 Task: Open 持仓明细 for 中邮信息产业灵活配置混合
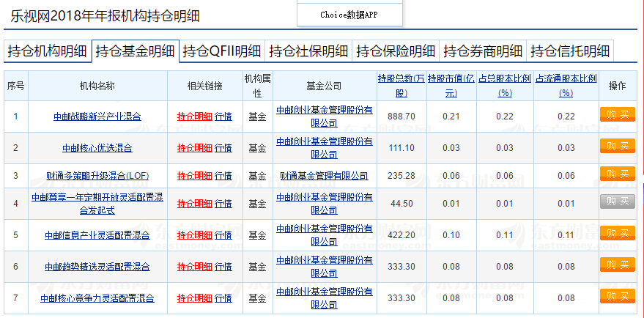point(195,235)
